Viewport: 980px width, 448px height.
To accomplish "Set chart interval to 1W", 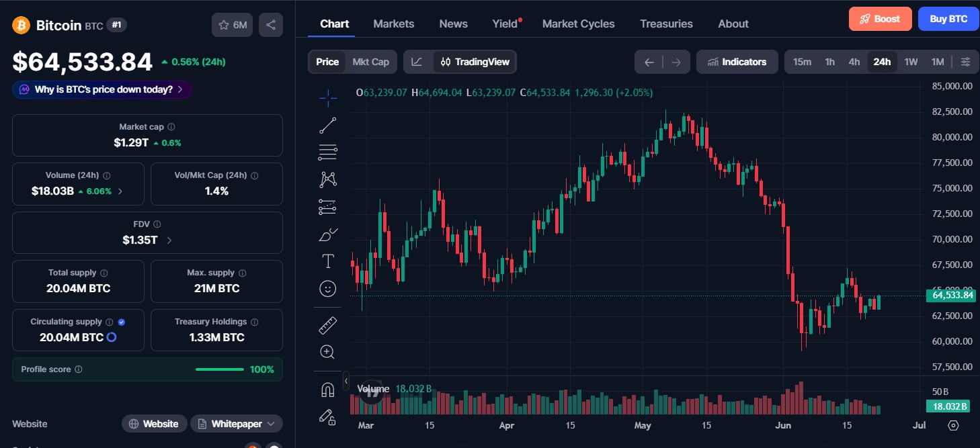I will (911, 62).
